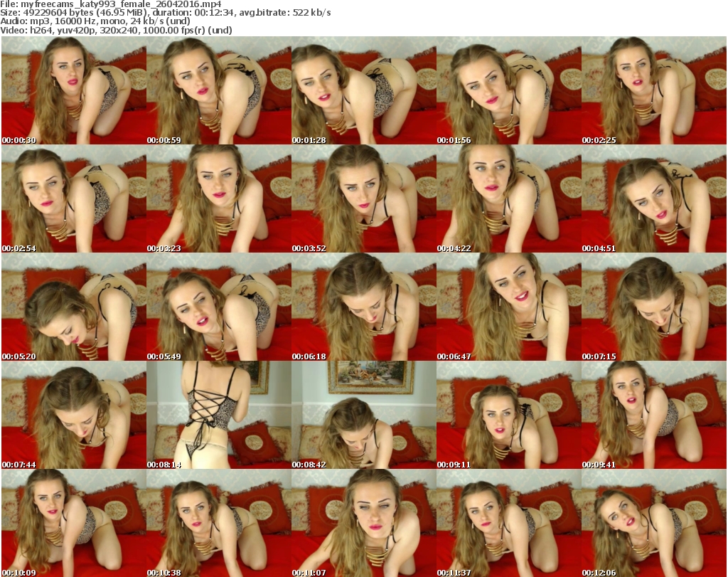The image size is (728, 577).
Task: Select the thumbnail frame timestamped 00:07:15
Action: 654,307
